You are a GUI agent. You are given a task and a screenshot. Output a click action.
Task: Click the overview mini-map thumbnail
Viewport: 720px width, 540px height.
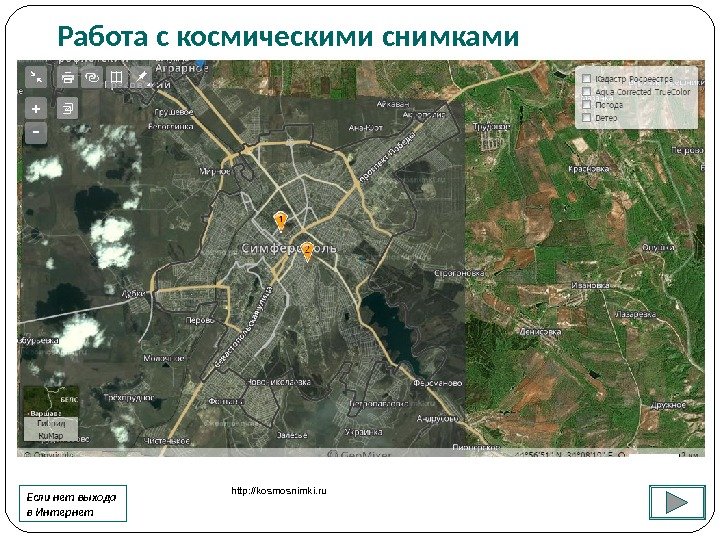[x=51, y=401]
